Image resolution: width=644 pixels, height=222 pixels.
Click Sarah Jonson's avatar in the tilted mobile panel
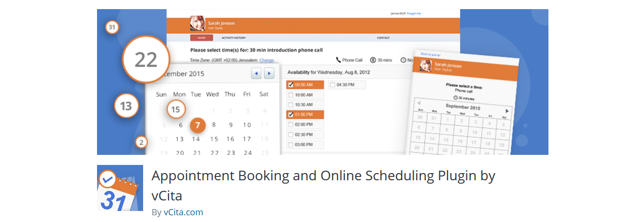425,65
